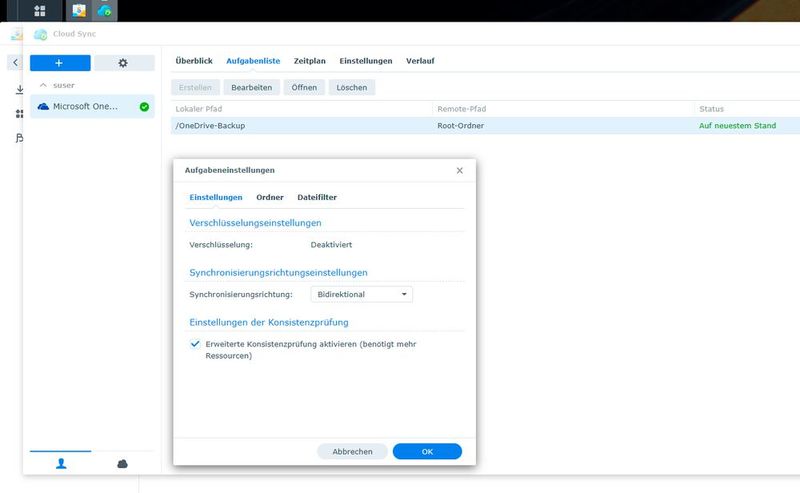This screenshot has height=493, width=800.
Task: Switch to the Ordner tab in the dialog
Action: pyautogui.click(x=270, y=197)
